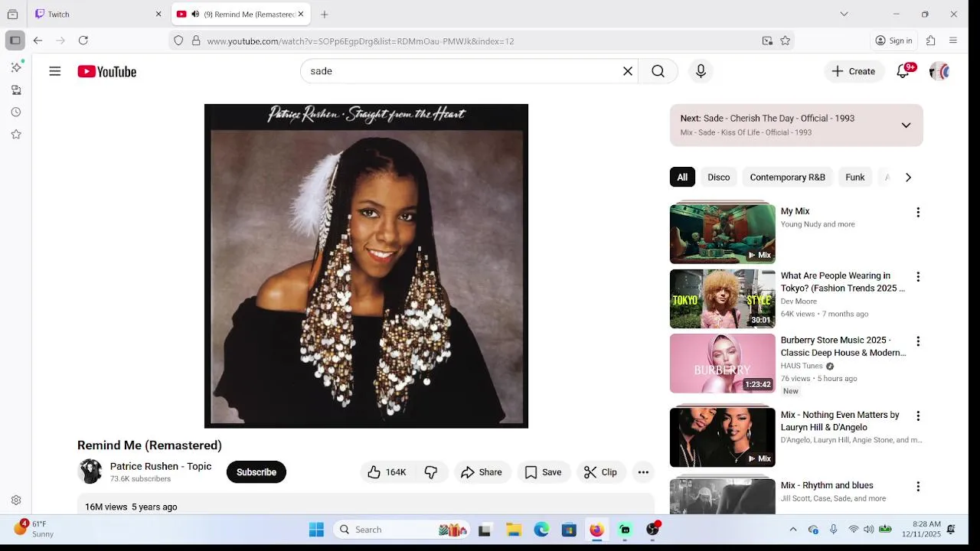Subscribe to Patrice Rushen - Topic
The height and width of the screenshot is (551, 980).
coord(256,472)
